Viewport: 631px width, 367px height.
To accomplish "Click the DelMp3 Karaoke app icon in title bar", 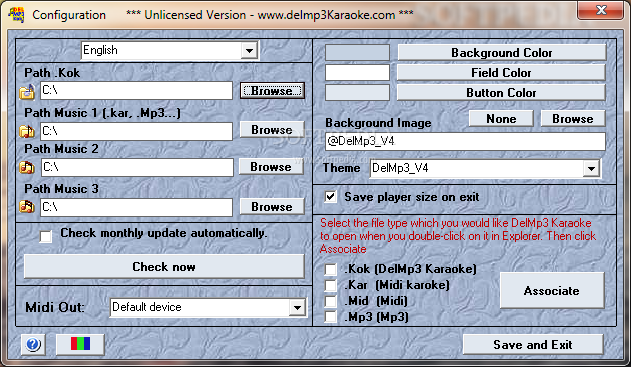I will [x=16, y=14].
